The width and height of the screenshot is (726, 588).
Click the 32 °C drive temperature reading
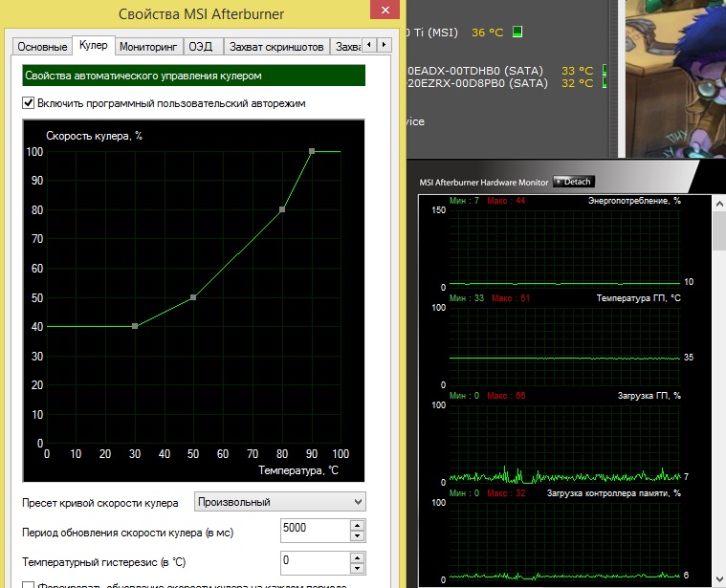click(577, 83)
